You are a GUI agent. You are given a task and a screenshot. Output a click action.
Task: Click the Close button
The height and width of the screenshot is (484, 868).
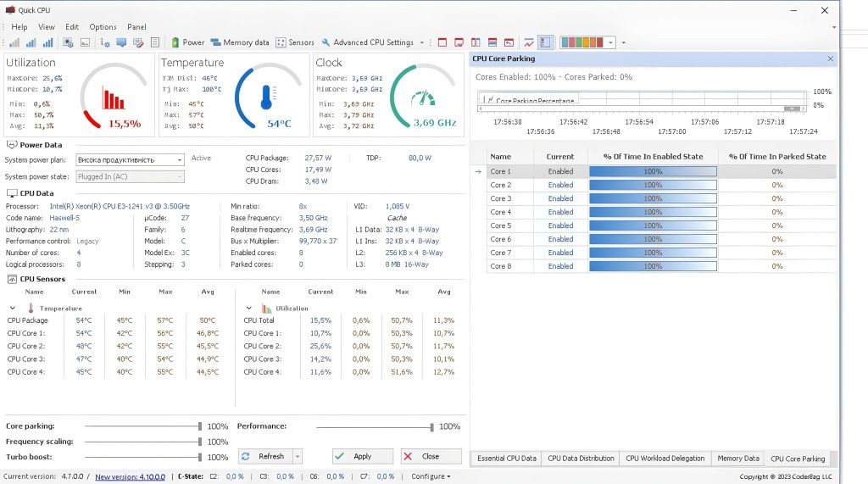coord(431,456)
